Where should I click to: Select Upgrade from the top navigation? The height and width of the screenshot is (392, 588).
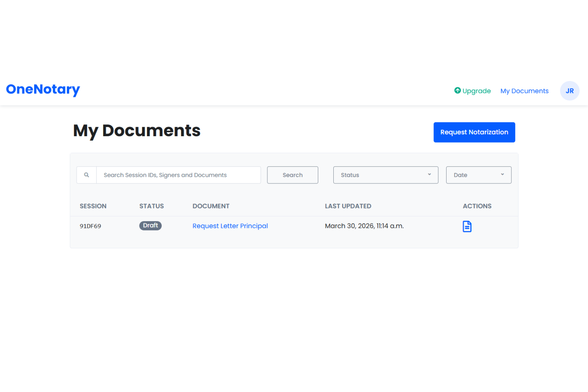472,91
